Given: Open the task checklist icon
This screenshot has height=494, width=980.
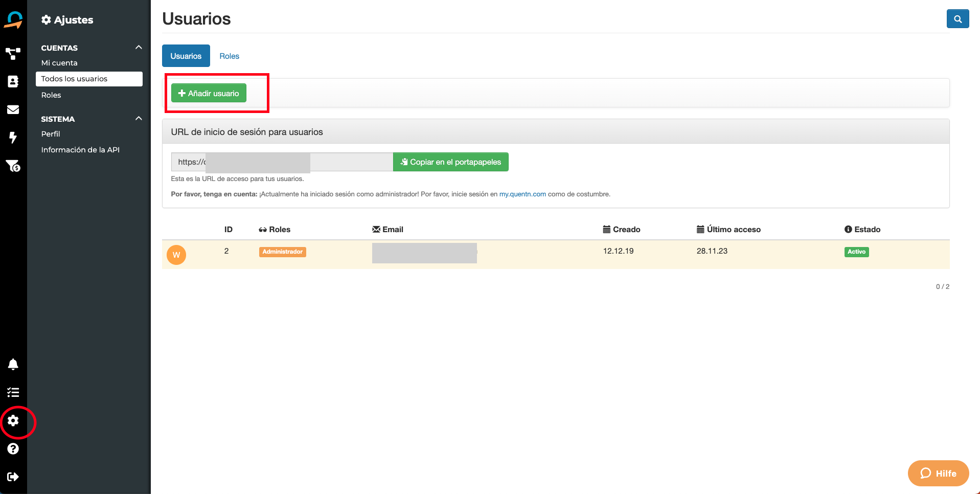Looking at the screenshot, I should pos(13,392).
